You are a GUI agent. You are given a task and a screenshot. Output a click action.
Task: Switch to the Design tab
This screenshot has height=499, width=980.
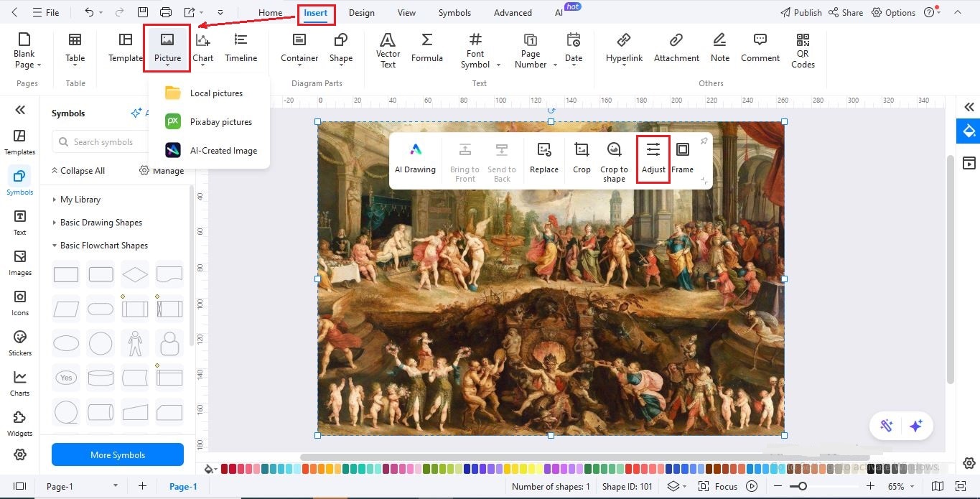click(362, 12)
